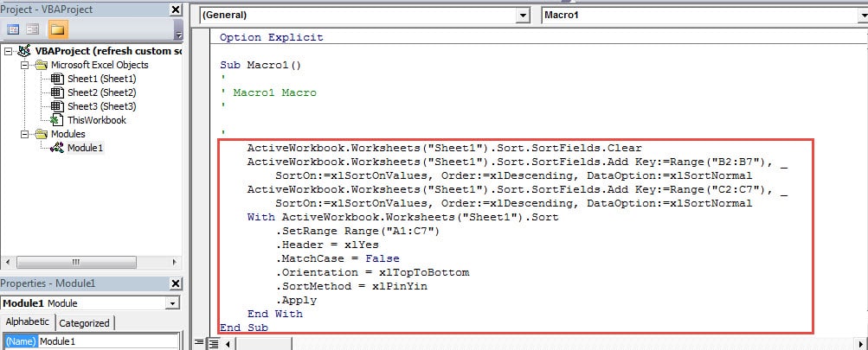Switch to Procedure View in code window
This screenshot has width=868, height=350.
198,343
